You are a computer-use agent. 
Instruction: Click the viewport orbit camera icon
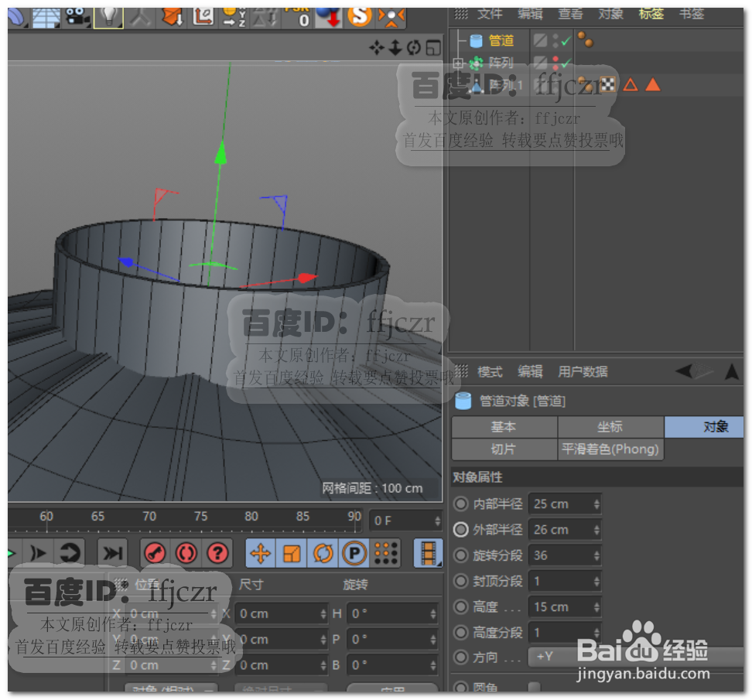coord(413,47)
